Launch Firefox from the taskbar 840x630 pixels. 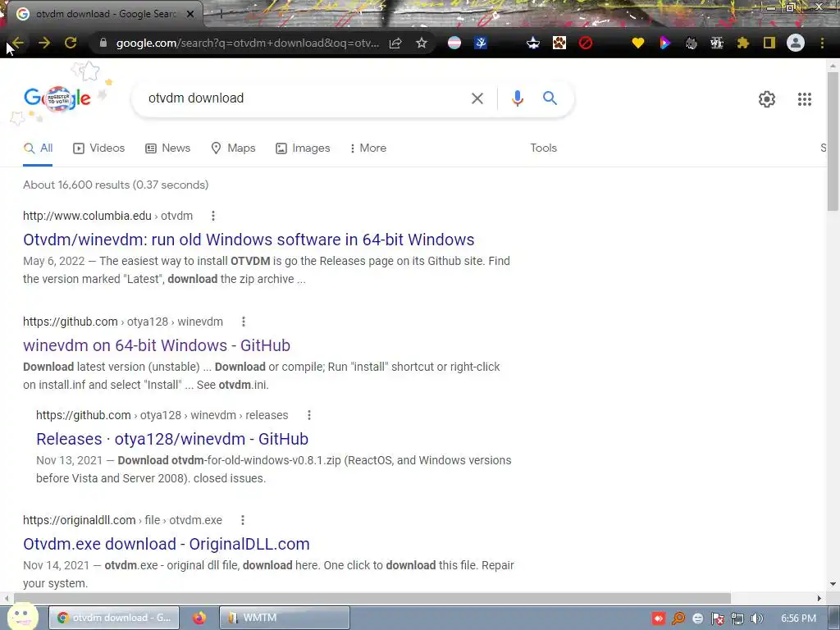[x=199, y=618]
